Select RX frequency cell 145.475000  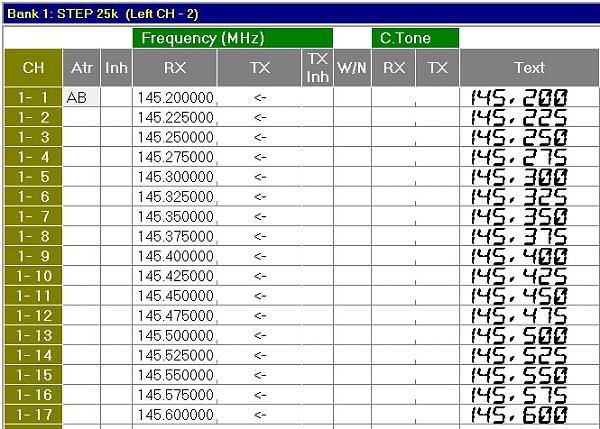coord(174,316)
